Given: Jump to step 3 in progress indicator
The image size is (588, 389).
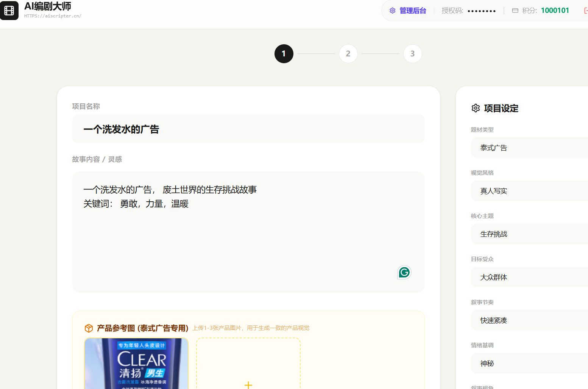Looking at the screenshot, I should pos(412,54).
